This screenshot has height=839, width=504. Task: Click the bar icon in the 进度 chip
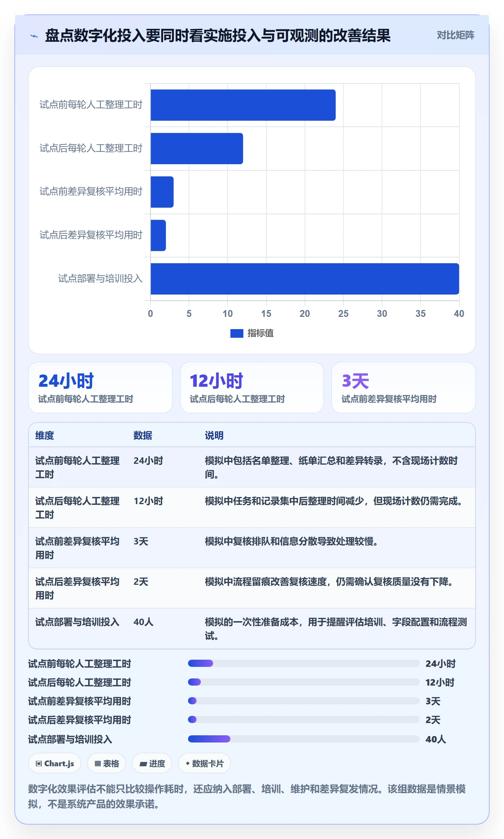click(x=143, y=764)
